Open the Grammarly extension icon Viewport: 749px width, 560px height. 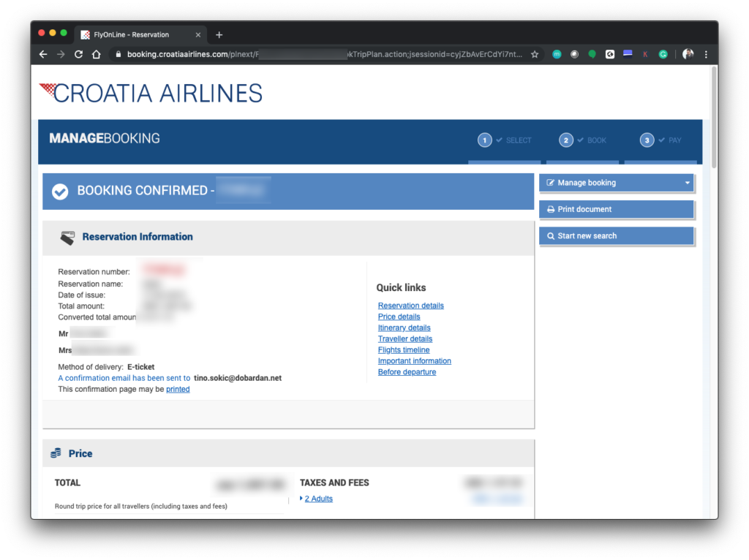coord(663,54)
